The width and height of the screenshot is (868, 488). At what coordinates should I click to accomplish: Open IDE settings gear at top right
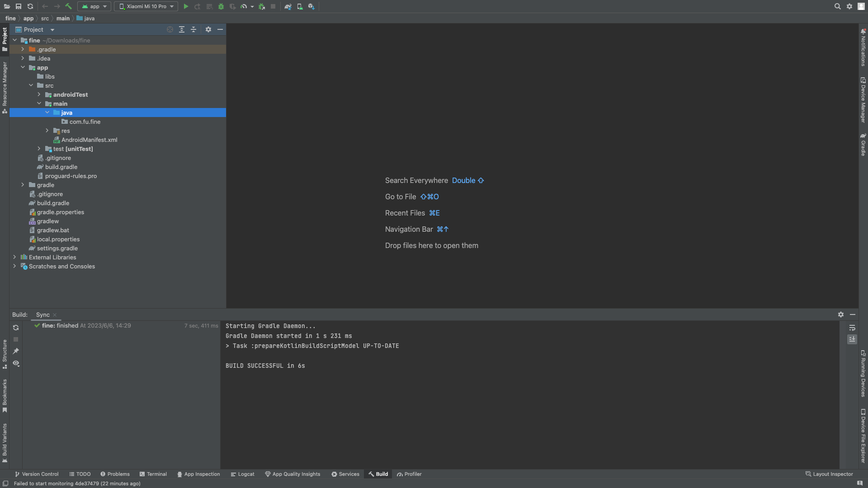click(x=849, y=6)
